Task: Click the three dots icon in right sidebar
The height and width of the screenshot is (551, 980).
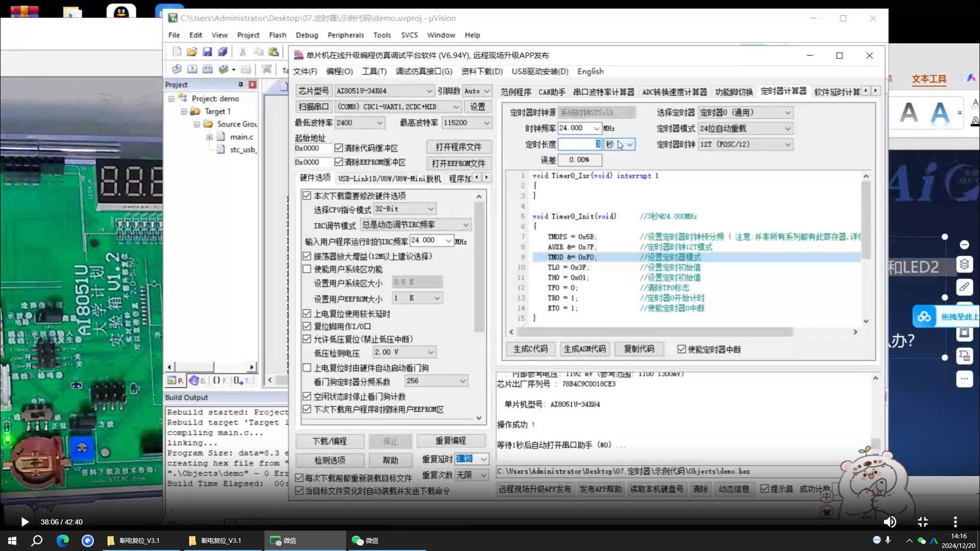Action: 964,379
